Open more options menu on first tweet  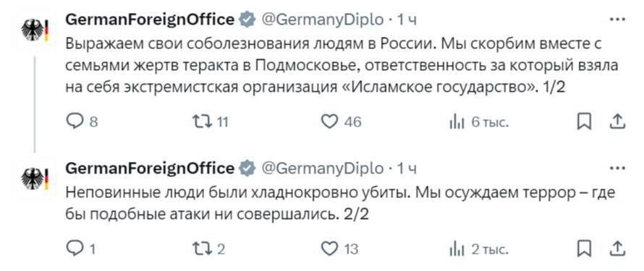(x=618, y=20)
